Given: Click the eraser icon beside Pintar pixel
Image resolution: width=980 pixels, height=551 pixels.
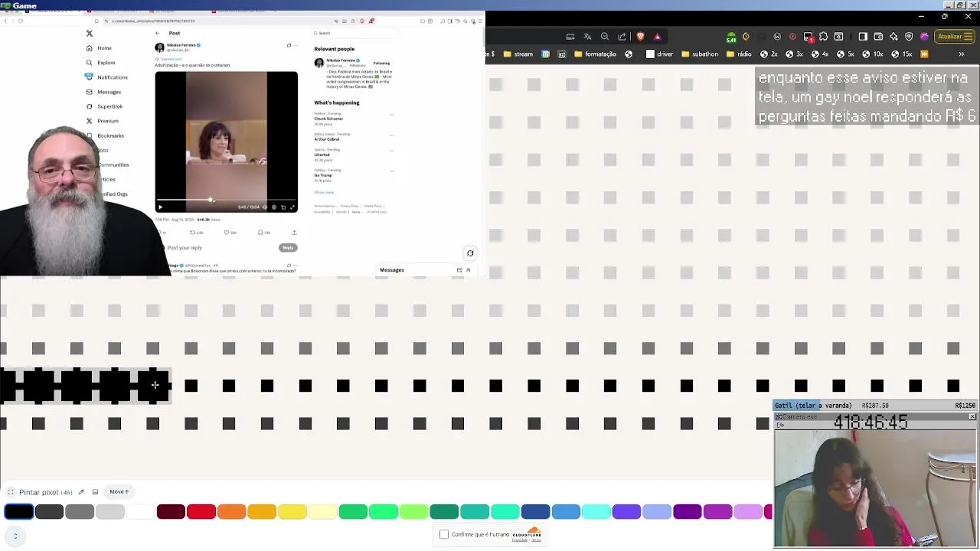Looking at the screenshot, I should pyautogui.click(x=95, y=492).
